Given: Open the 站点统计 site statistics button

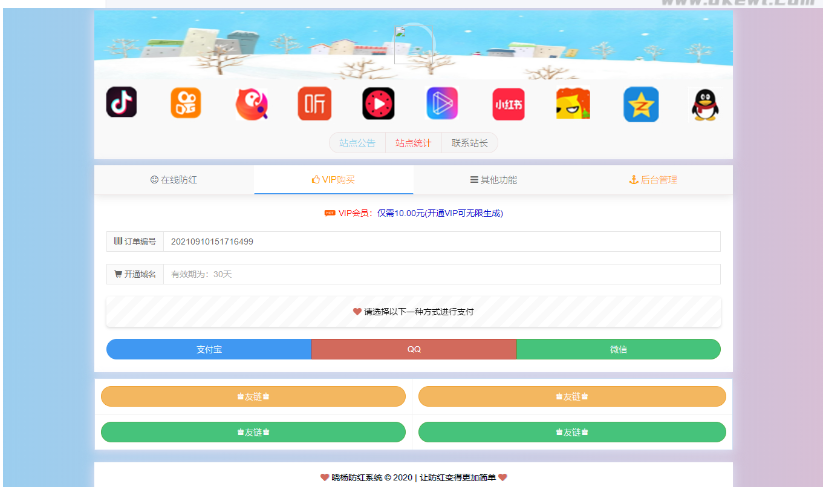Looking at the screenshot, I should pyautogui.click(x=413, y=143).
